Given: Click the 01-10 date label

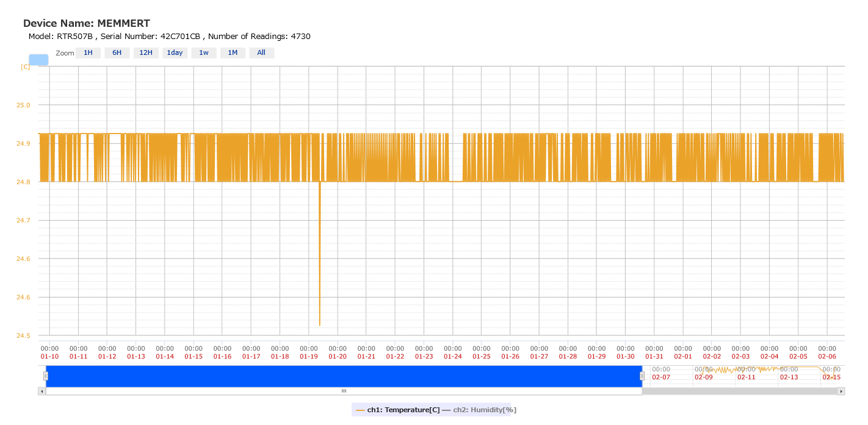Looking at the screenshot, I should pos(49,356).
